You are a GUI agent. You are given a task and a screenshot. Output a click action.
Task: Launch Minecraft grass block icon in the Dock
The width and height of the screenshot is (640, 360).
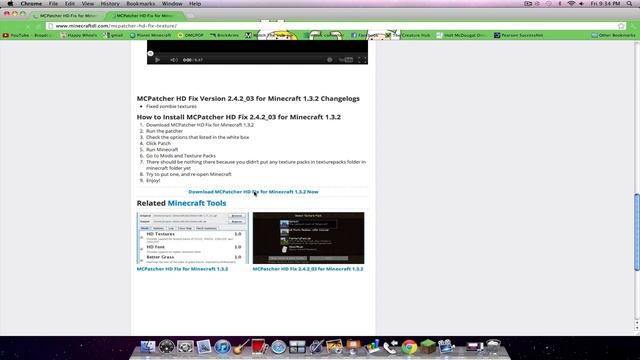[x=428, y=347]
